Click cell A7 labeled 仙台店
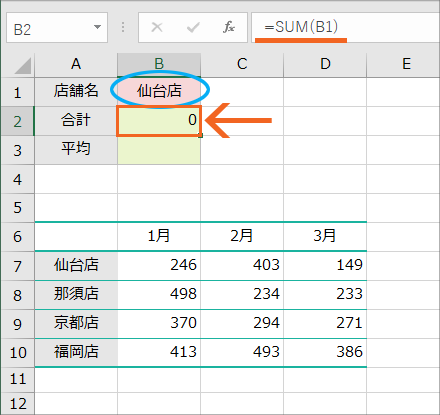 (x=76, y=266)
